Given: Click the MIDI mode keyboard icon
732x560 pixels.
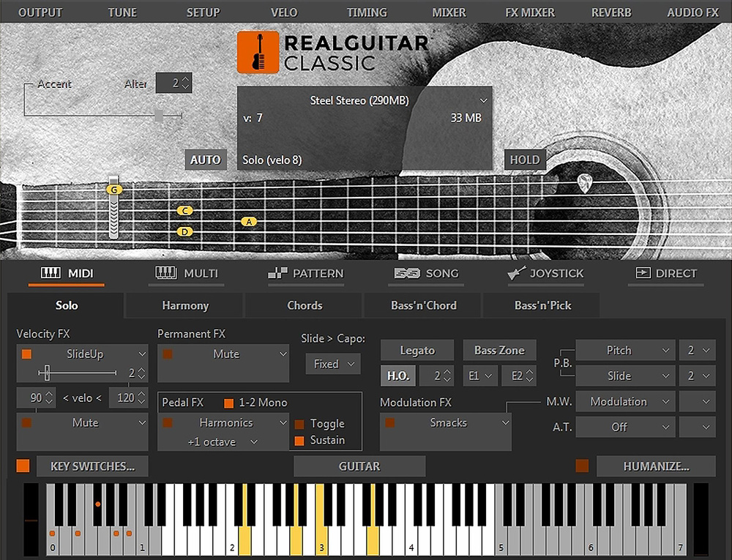Looking at the screenshot, I should (51, 273).
